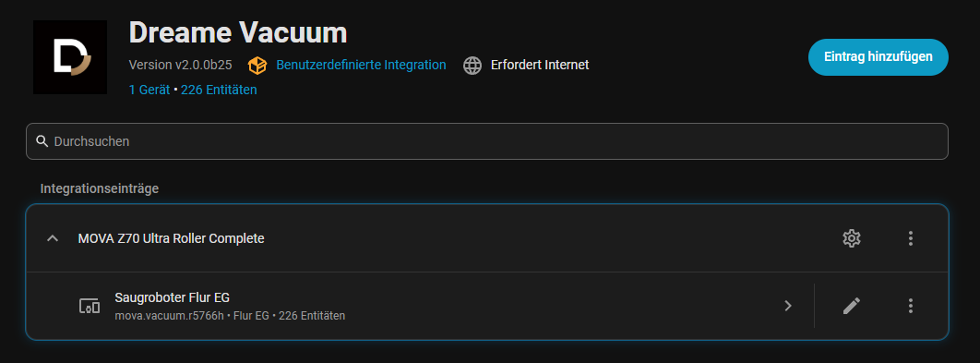
Task: Click the search magnifier icon
Action: click(x=42, y=140)
